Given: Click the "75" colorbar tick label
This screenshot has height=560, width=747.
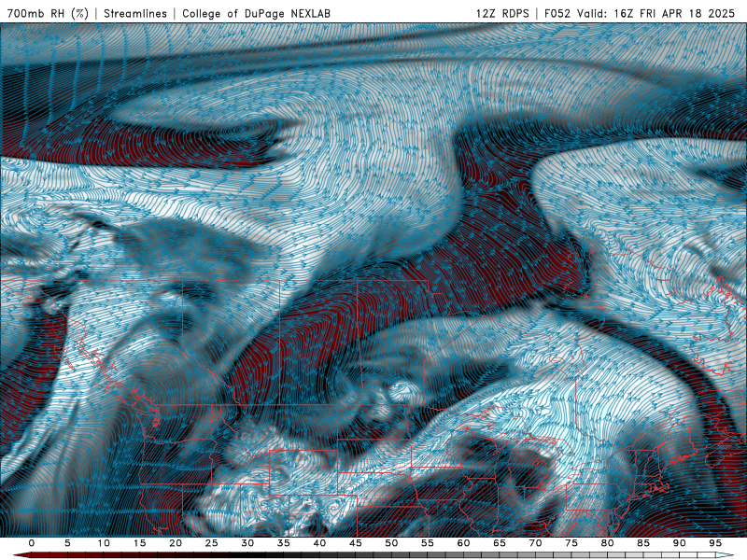Looking at the screenshot, I should click(571, 543).
